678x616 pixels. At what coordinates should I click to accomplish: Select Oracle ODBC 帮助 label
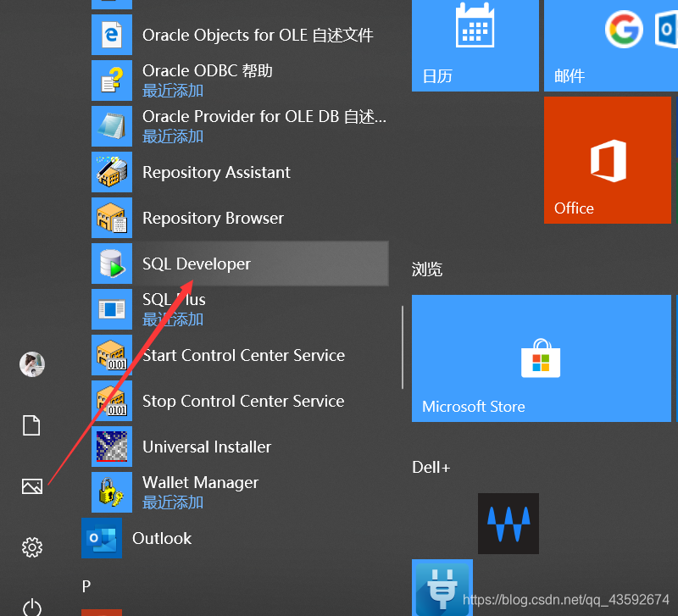coord(208,70)
